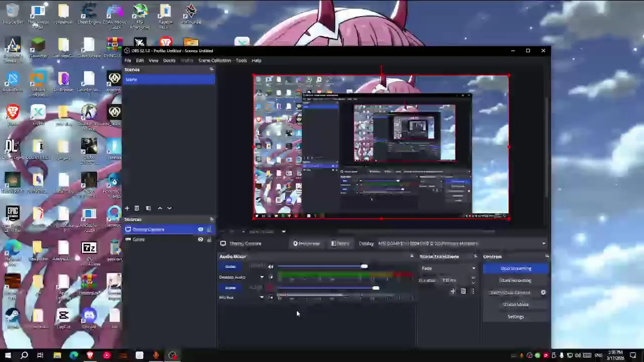Open the Display monitor selection dropdown

pyautogui.click(x=461, y=244)
